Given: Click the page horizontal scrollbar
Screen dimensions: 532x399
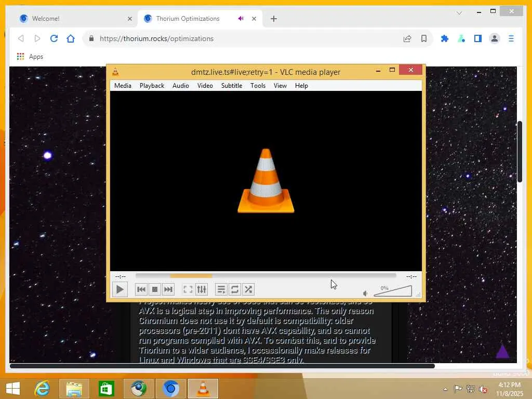Looking at the screenshot, I should [x=222, y=366].
